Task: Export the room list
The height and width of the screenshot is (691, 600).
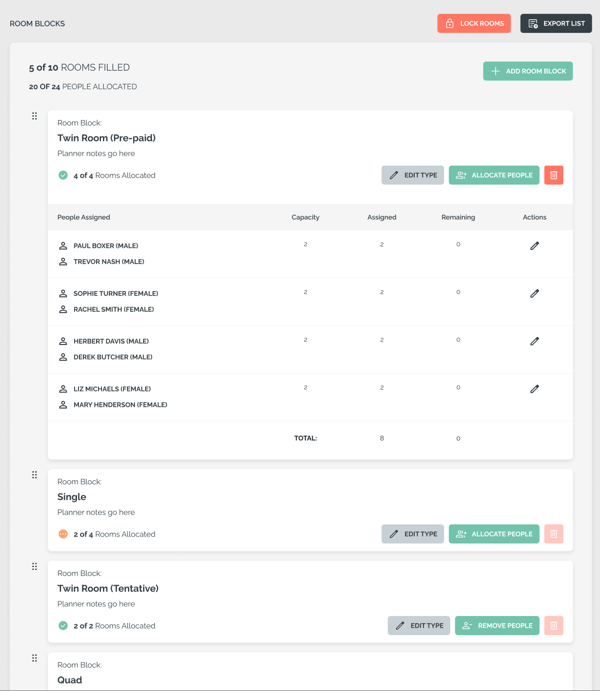Action: coord(556,23)
